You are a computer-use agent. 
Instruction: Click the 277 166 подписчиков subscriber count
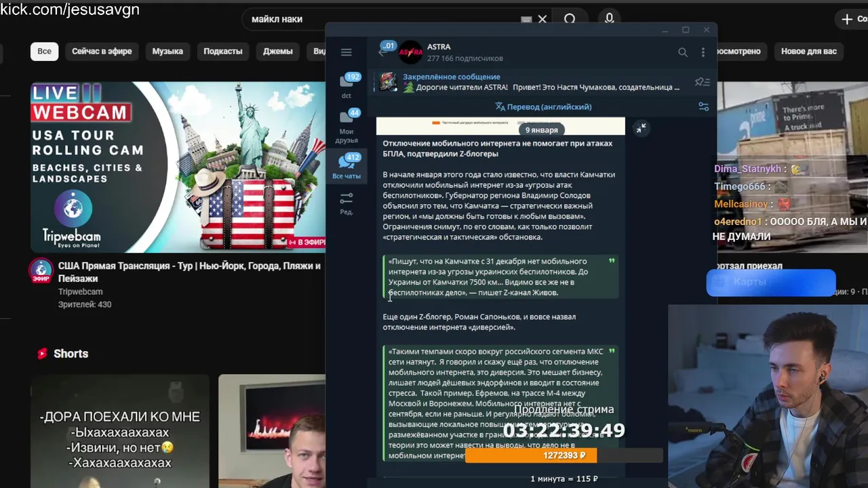465,59
